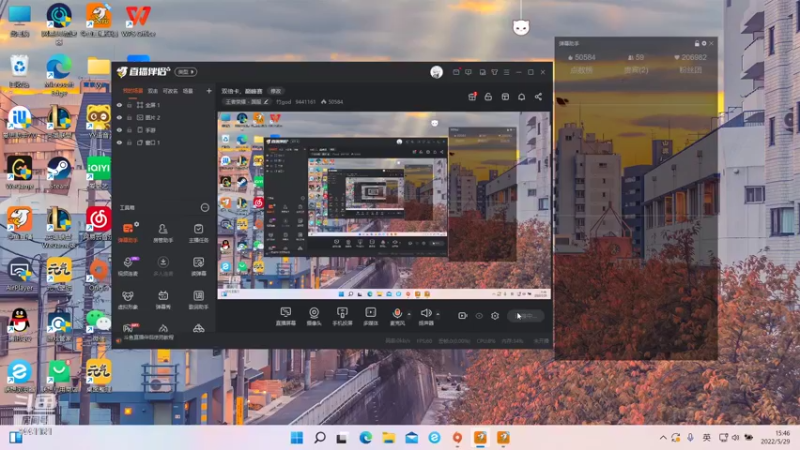The image size is (800, 450).
Task: Expand the microphone options arrow
Action: (x=409, y=314)
